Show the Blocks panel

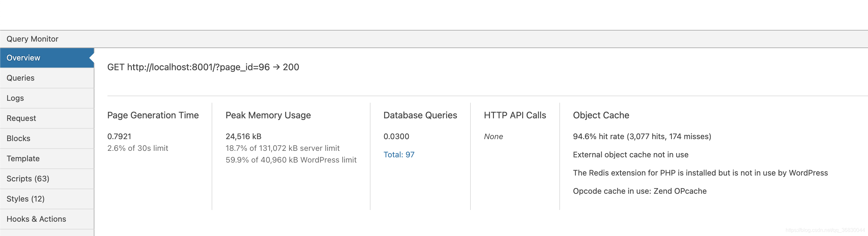pos(19,139)
